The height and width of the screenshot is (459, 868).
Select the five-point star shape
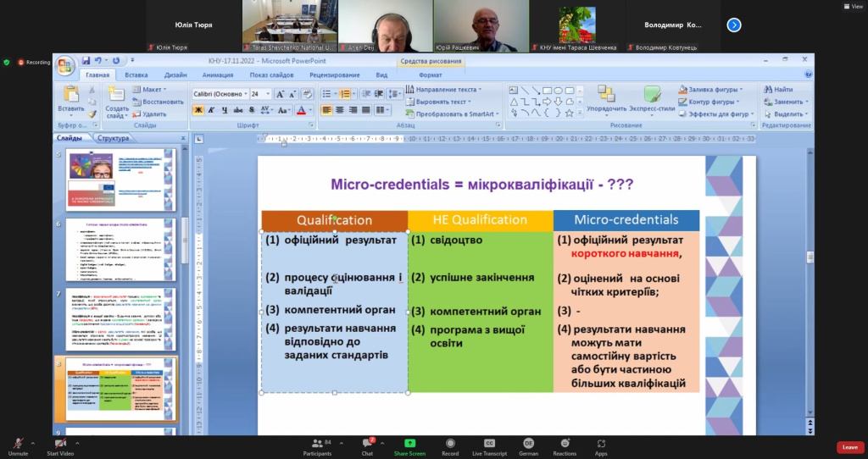(569, 113)
